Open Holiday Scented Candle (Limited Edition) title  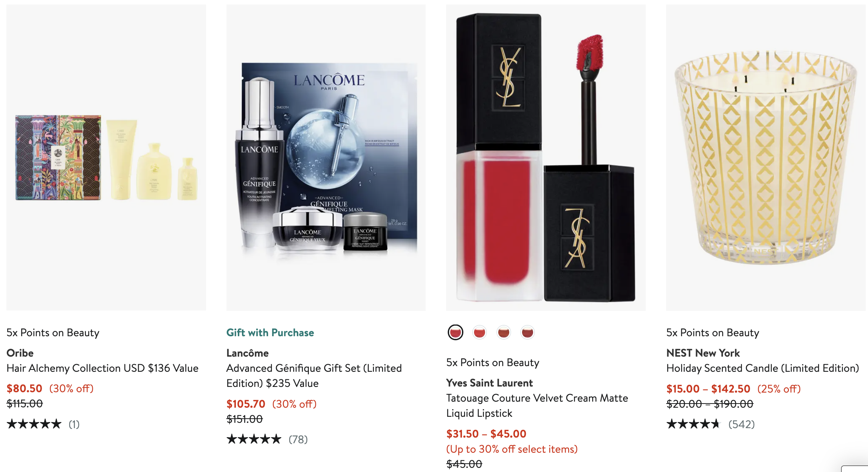point(763,368)
